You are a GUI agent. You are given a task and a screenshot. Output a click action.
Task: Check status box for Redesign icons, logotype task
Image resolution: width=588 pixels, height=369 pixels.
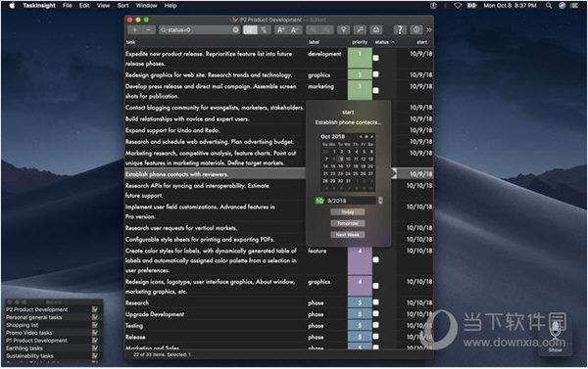click(x=375, y=286)
